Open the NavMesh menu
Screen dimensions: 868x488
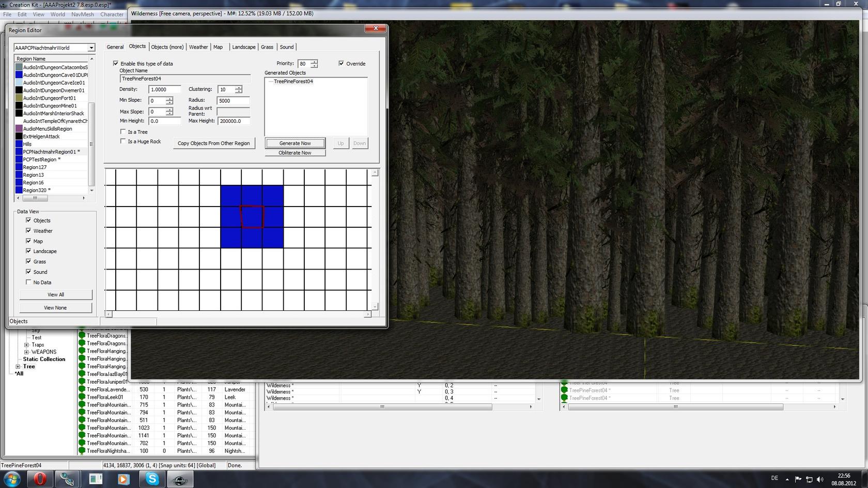click(x=82, y=14)
